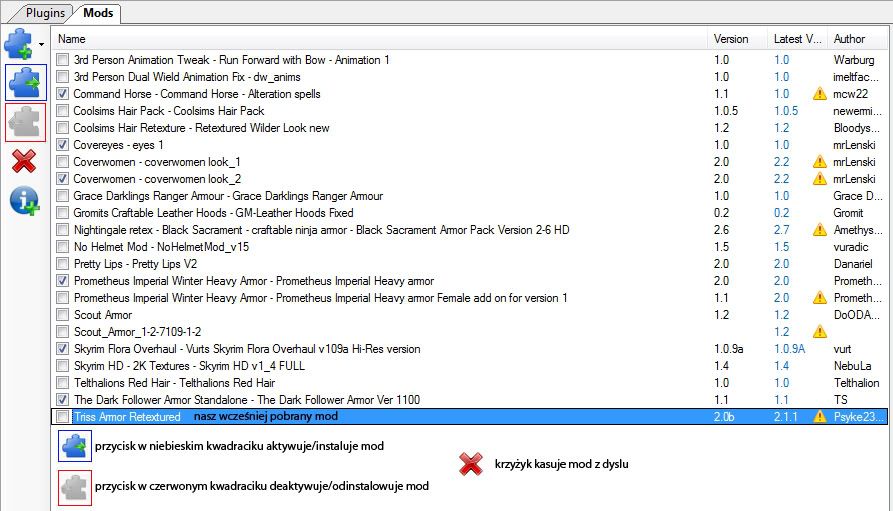Sort list by Name column header
This screenshot has height=511, width=893.
[x=380, y=39]
